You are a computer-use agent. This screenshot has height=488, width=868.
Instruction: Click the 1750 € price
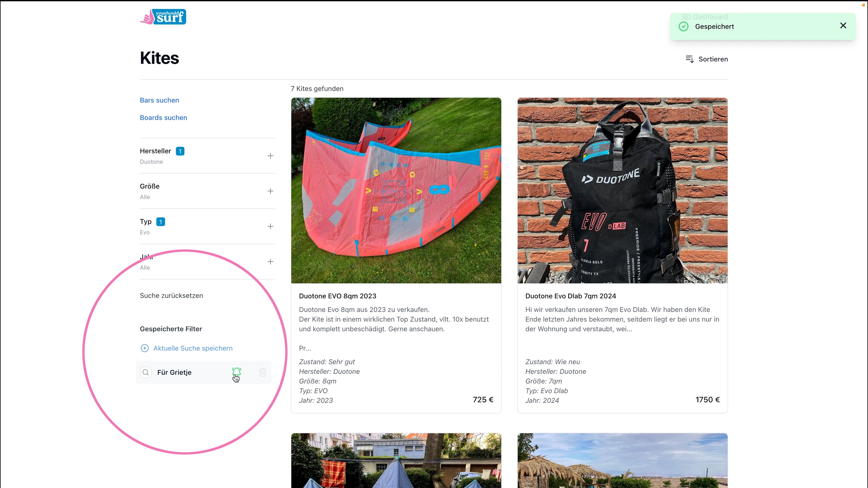(x=707, y=400)
